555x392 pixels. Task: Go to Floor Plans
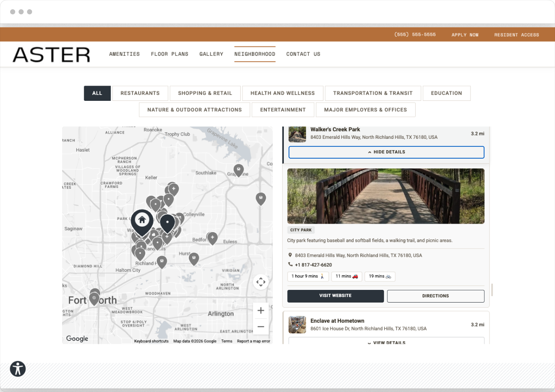170,54
